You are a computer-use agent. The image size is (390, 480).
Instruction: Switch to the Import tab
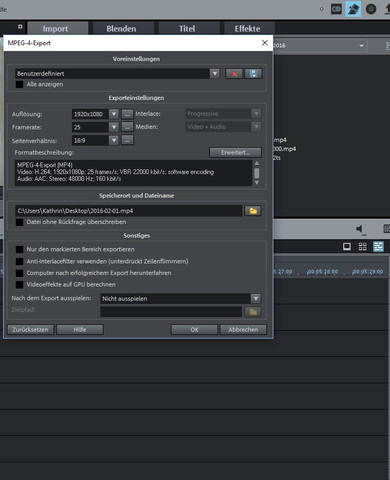click(55, 29)
